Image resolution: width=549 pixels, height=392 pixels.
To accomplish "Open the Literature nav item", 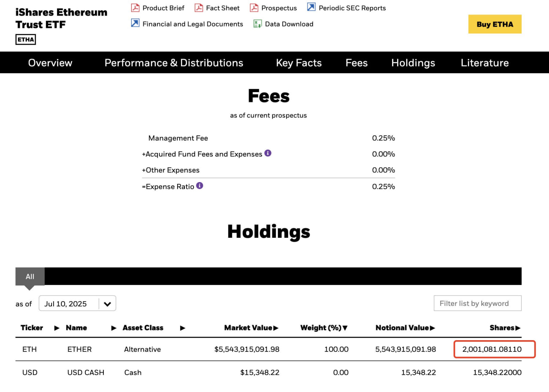I will 485,63.
